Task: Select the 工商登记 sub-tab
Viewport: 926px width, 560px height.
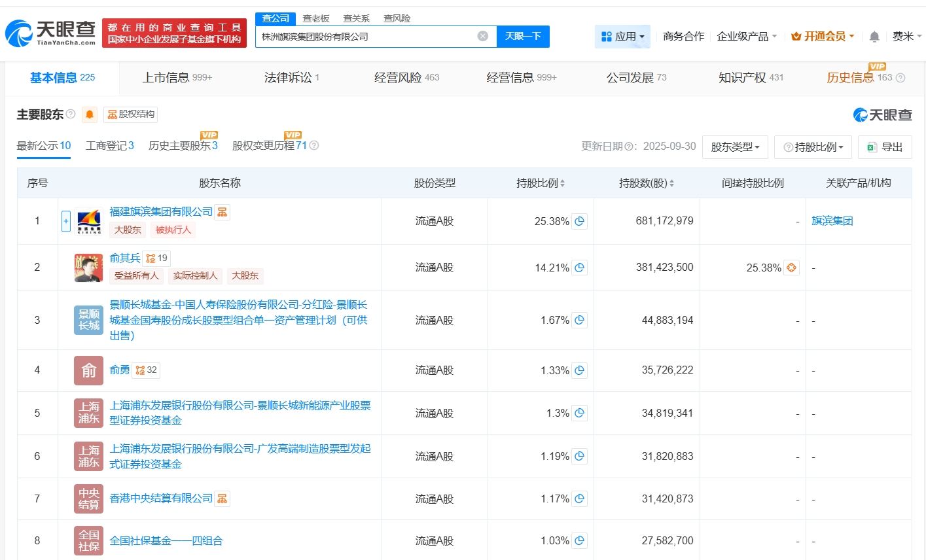Action: [x=109, y=146]
